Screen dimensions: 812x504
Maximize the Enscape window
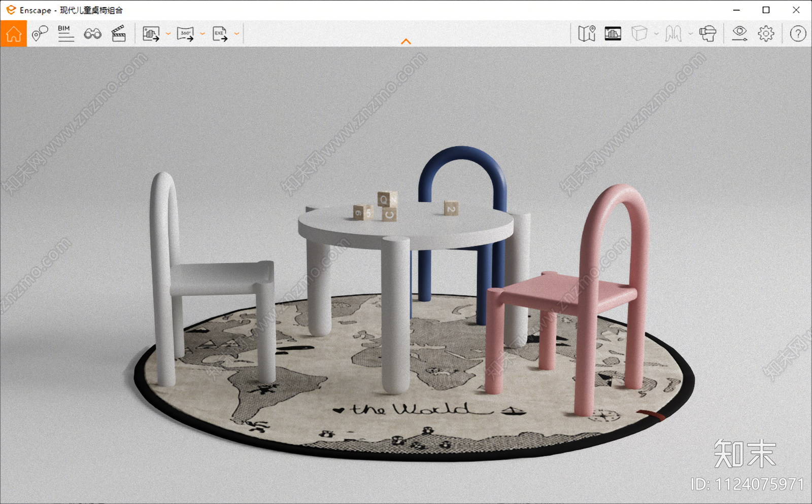click(x=766, y=10)
